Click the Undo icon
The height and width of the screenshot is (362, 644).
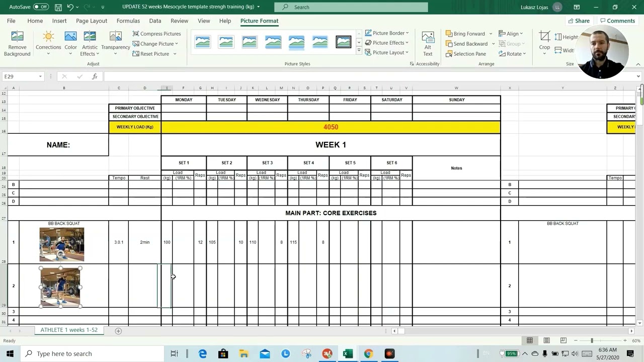[70, 7]
